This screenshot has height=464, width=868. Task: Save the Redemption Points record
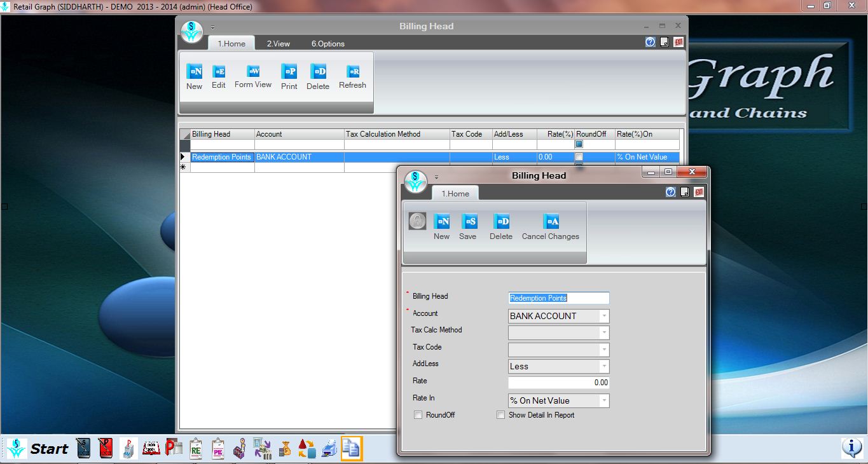[468, 226]
